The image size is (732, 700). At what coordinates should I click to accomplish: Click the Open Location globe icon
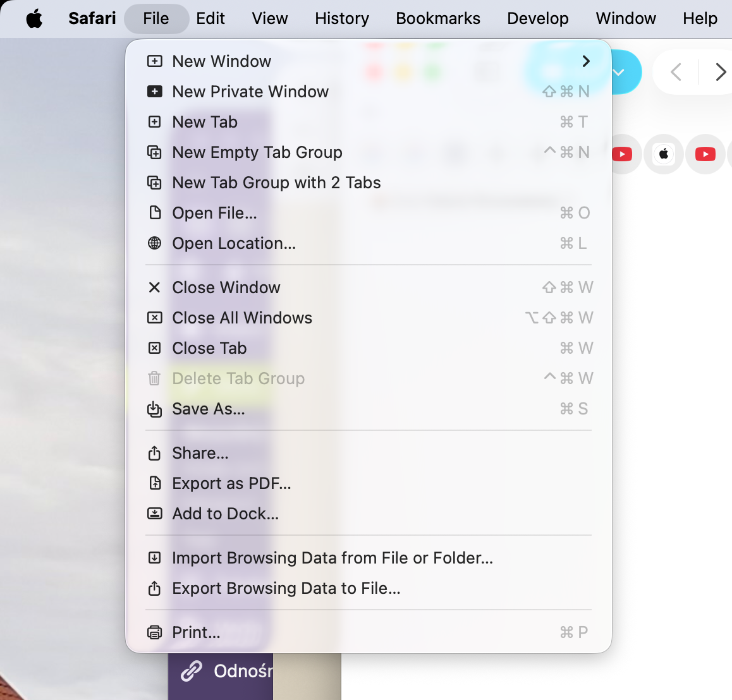(x=154, y=243)
